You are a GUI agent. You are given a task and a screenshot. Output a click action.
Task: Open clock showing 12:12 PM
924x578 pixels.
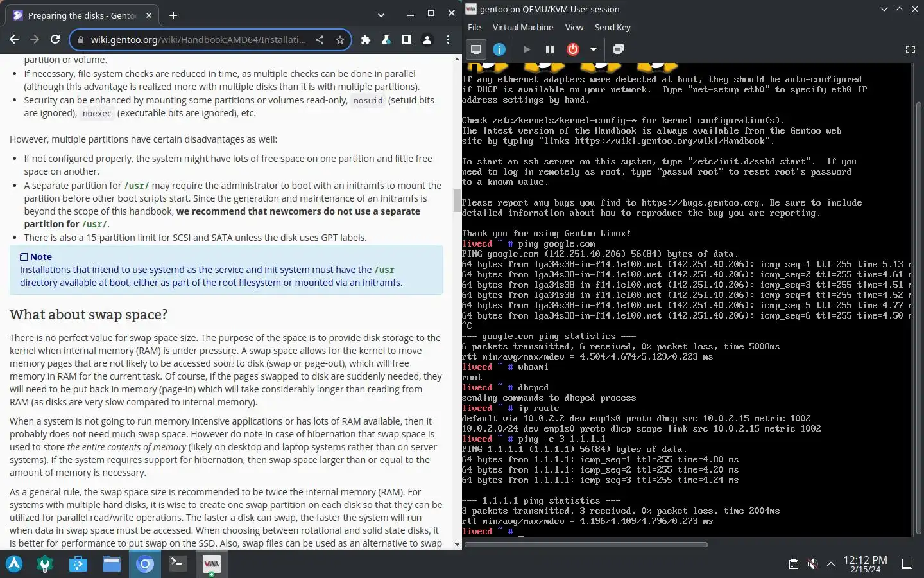(x=866, y=564)
